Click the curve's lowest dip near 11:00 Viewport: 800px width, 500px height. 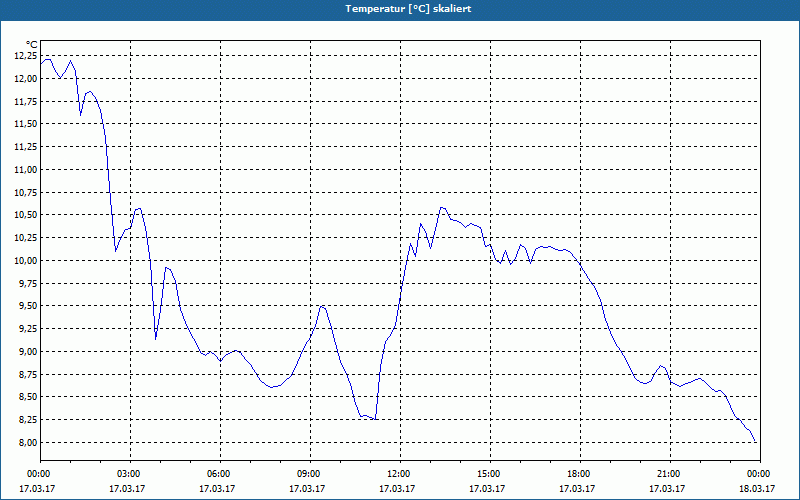(x=375, y=419)
